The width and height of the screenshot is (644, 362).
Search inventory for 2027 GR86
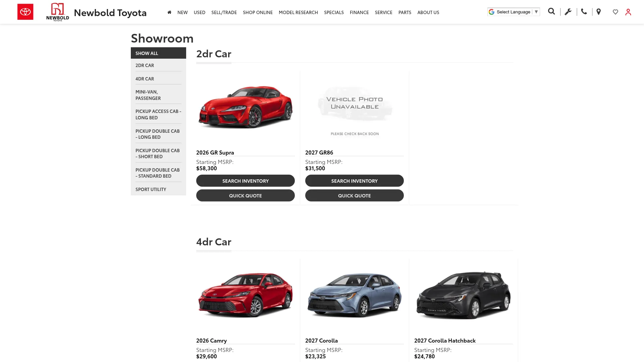coord(355,181)
